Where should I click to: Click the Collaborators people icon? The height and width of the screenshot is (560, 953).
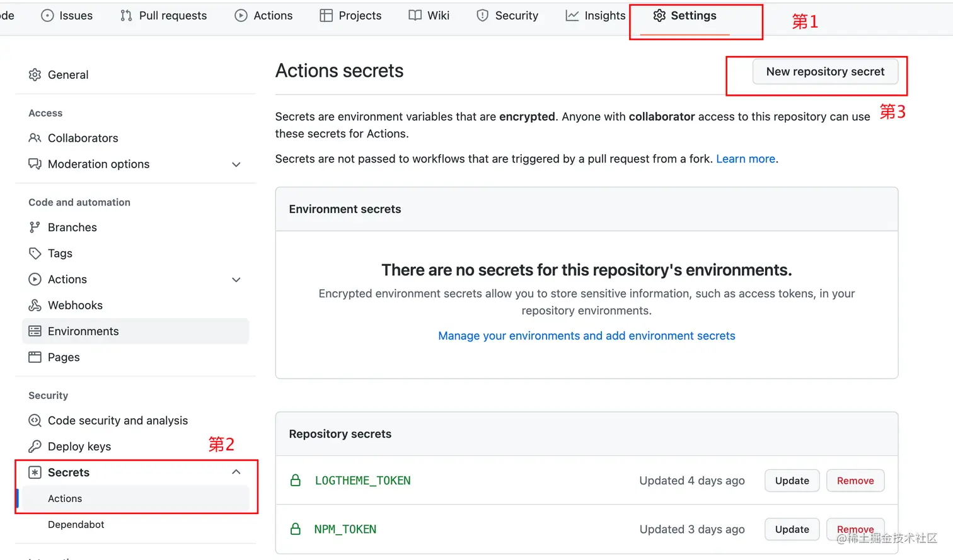(35, 138)
